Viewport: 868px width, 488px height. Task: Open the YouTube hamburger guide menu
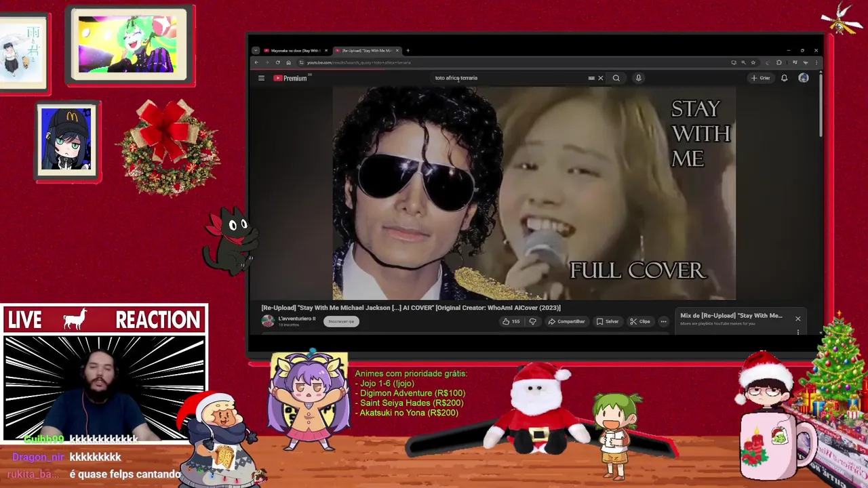coord(261,78)
